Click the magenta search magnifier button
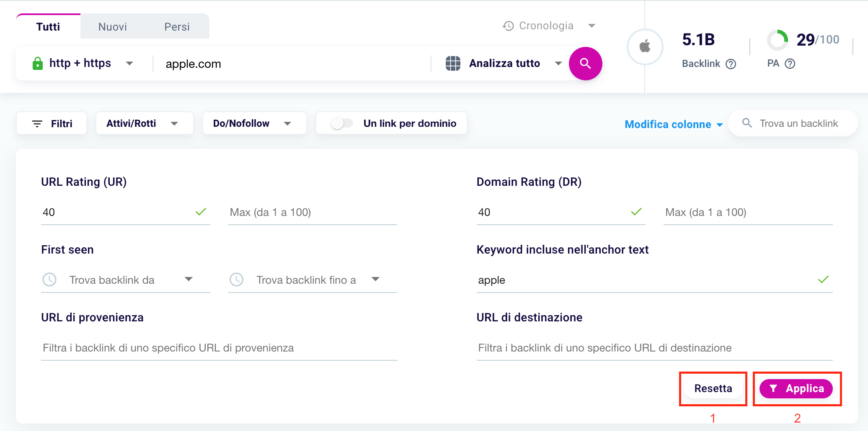Image resolution: width=868 pixels, height=431 pixels. click(x=585, y=64)
